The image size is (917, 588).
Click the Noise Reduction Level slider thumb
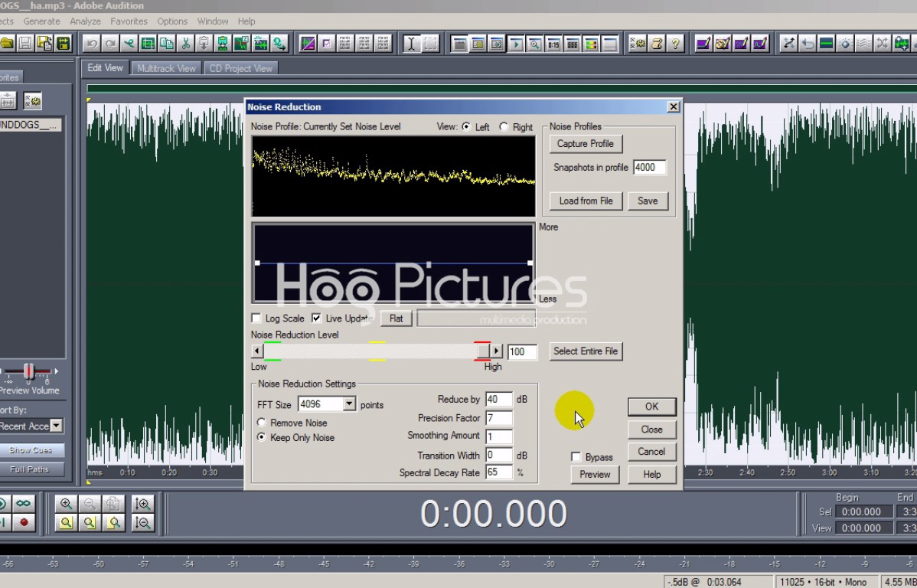tap(482, 351)
